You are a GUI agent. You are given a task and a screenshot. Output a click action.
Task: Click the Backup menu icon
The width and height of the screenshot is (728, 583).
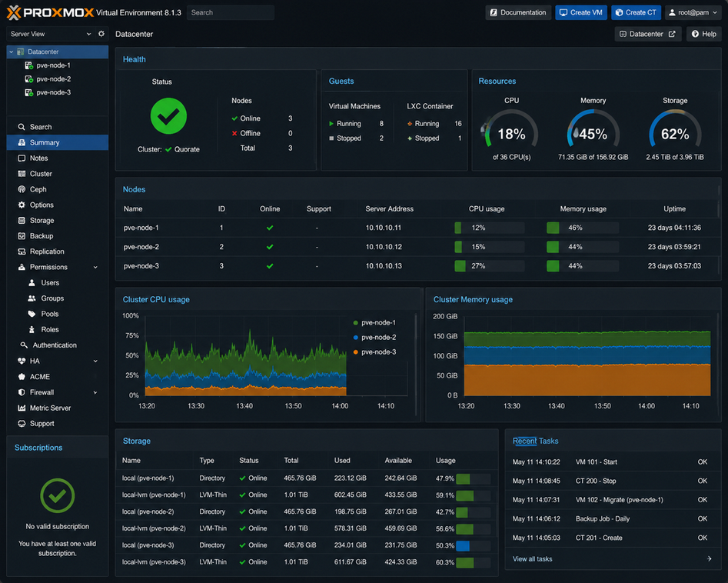pyautogui.click(x=22, y=236)
